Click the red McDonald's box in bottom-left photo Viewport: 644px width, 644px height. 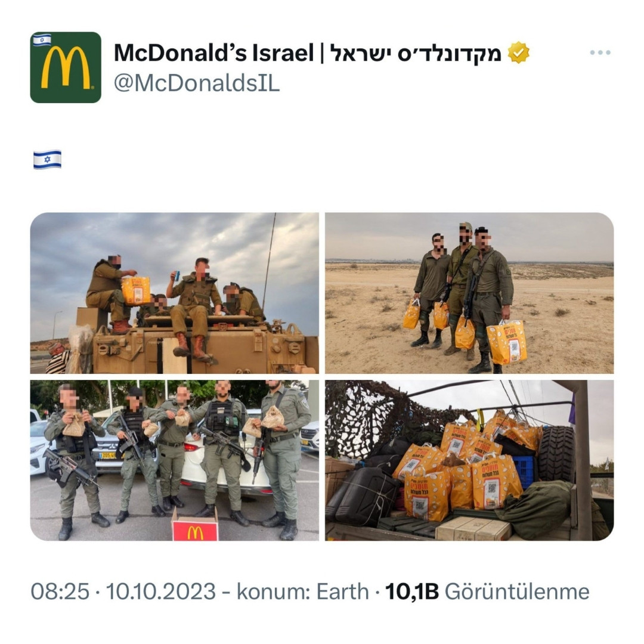[x=195, y=527]
